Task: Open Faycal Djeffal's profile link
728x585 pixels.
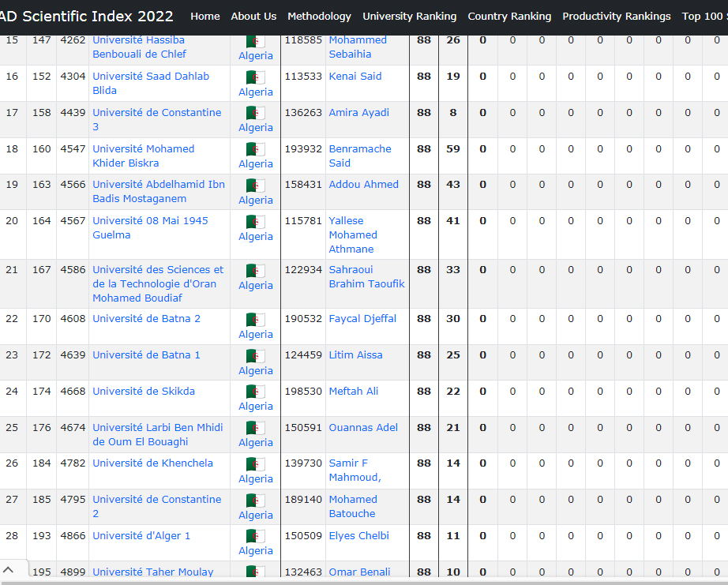Action: [362, 318]
